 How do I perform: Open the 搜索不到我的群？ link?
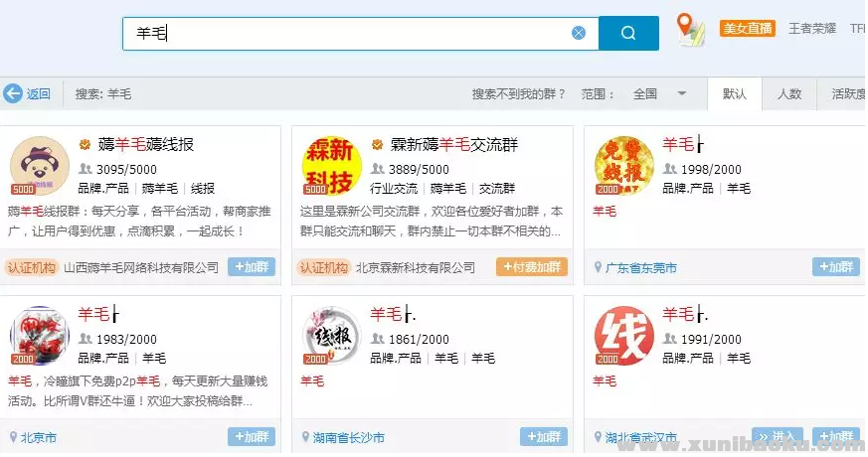(x=518, y=94)
